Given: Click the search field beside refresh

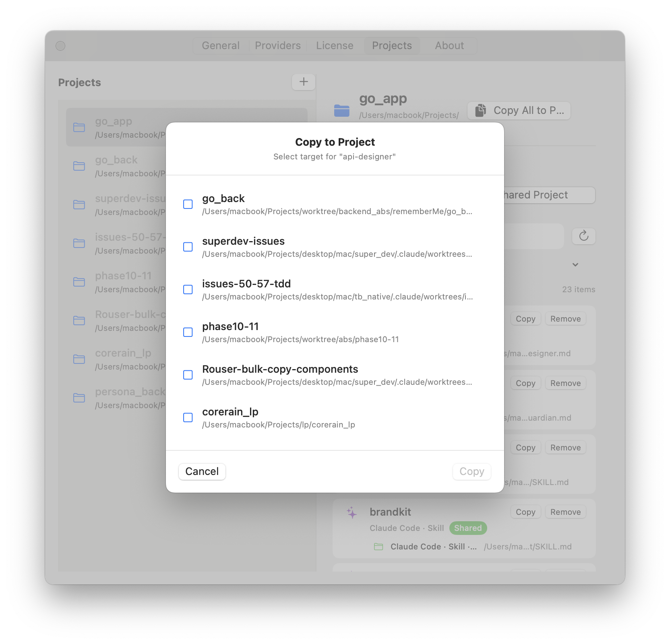Looking at the screenshot, I should pos(534,236).
